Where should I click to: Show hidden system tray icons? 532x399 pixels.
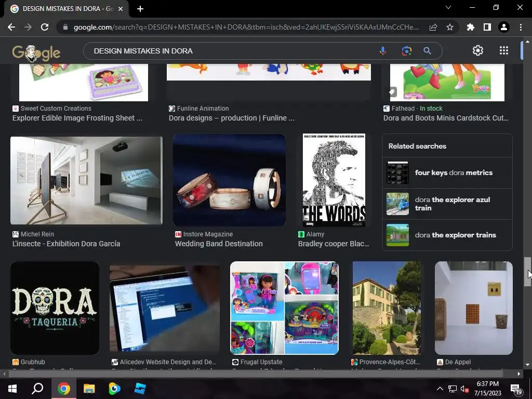tap(440, 389)
